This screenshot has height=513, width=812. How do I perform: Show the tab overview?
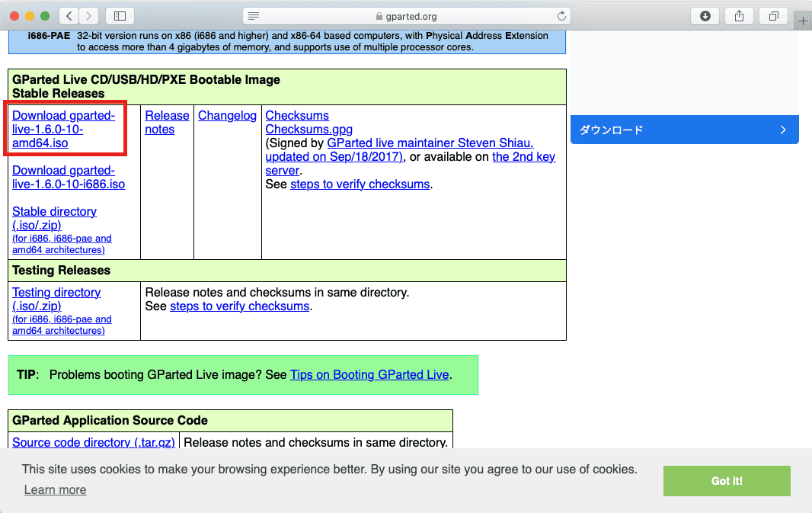click(774, 16)
